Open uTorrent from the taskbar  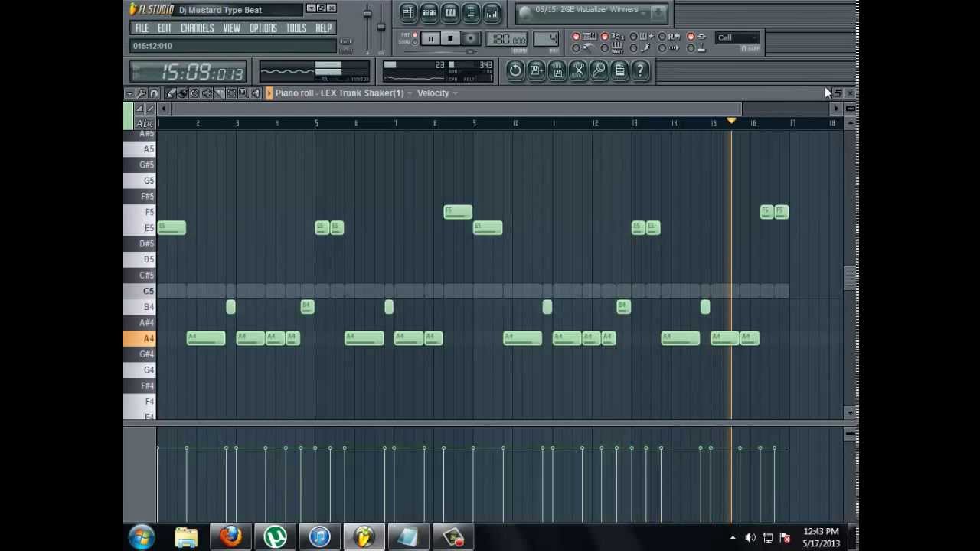[x=275, y=537]
